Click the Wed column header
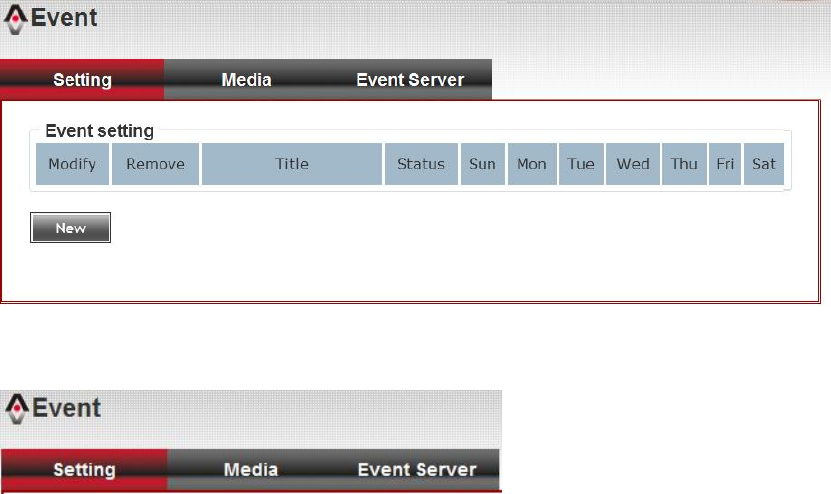 (x=633, y=164)
